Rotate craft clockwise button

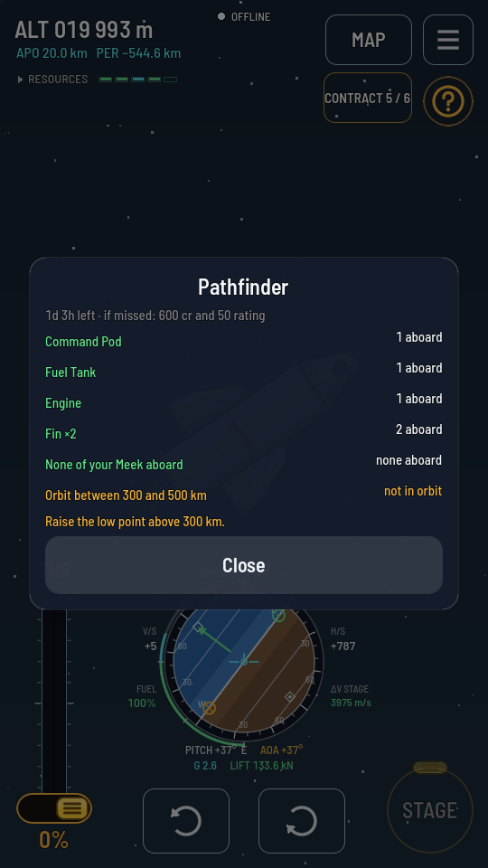tap(302, 820)
